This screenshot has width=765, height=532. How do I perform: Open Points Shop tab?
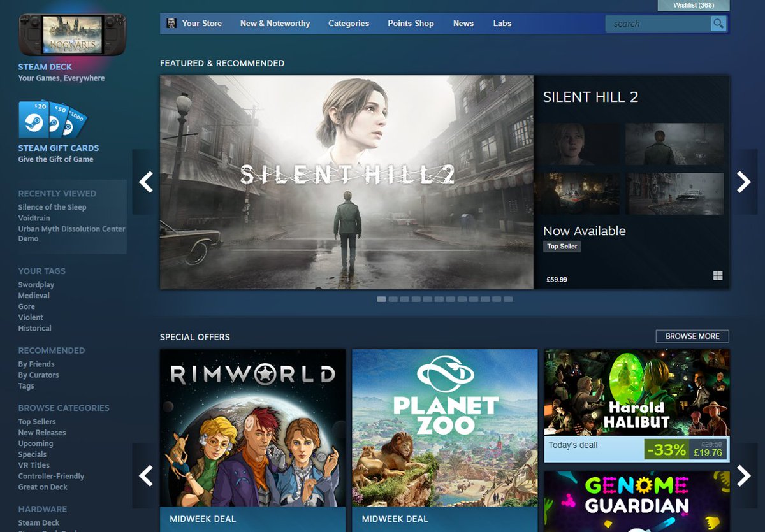pyautogui.click(x=411, y=24)
